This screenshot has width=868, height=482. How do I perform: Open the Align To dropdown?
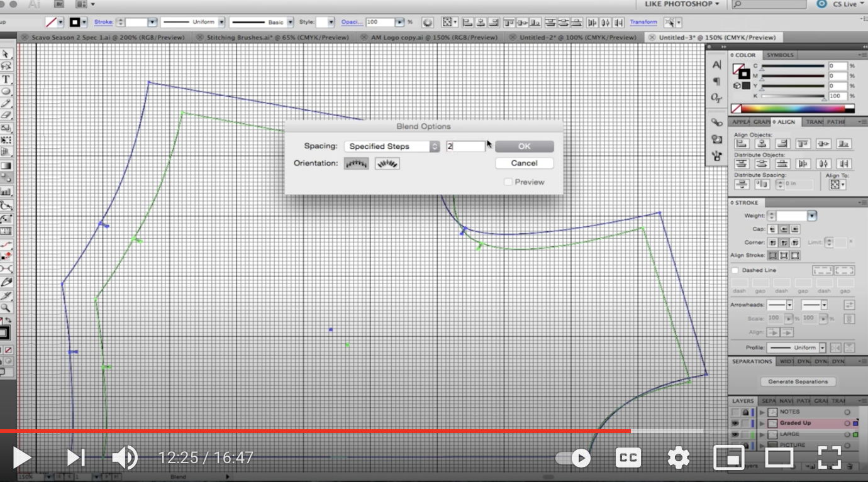(x=838, y=185)
